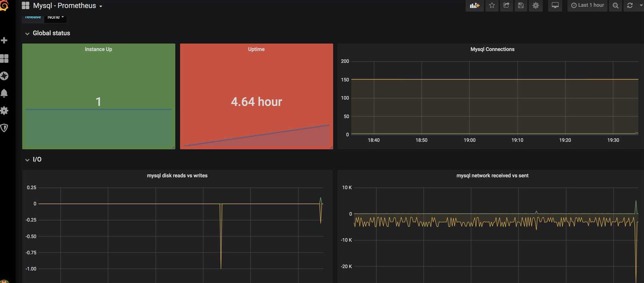This screenshot has width=644, height=283.
Task: Open the Mysql - Prometheus dashboard picker
Action: click(67, 6)
